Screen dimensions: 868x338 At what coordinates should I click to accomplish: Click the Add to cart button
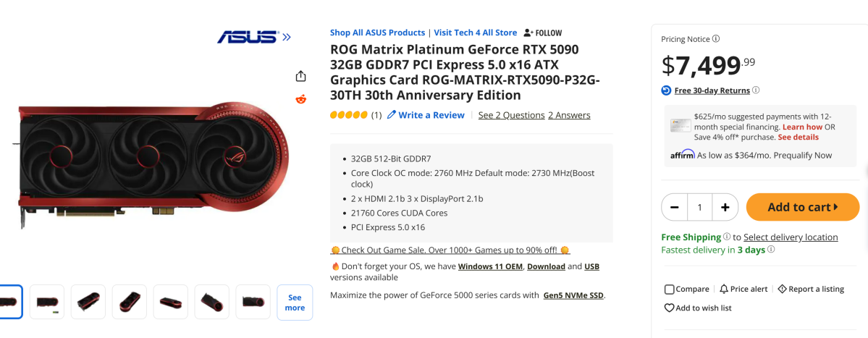pos(802,207)
